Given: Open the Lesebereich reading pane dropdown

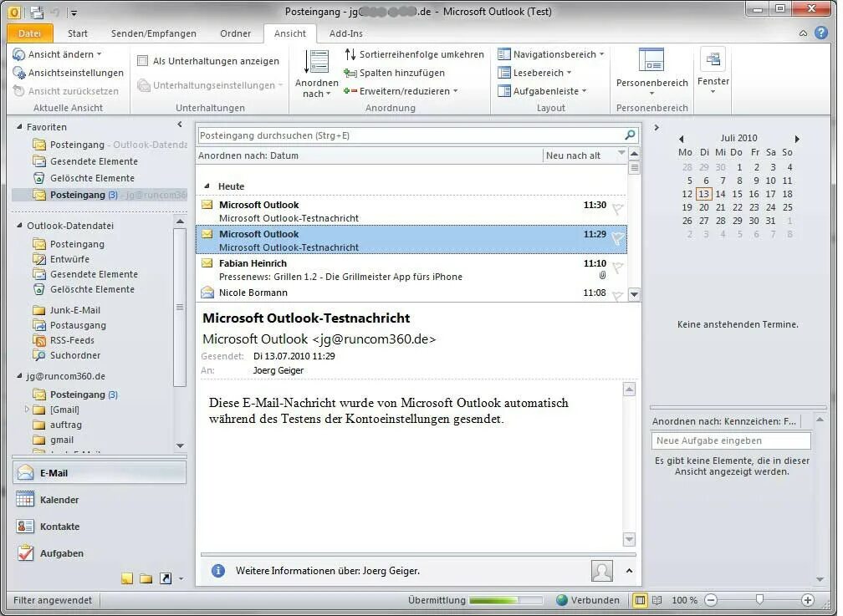Looking at the screenshot, I should [x=534, y=73].
